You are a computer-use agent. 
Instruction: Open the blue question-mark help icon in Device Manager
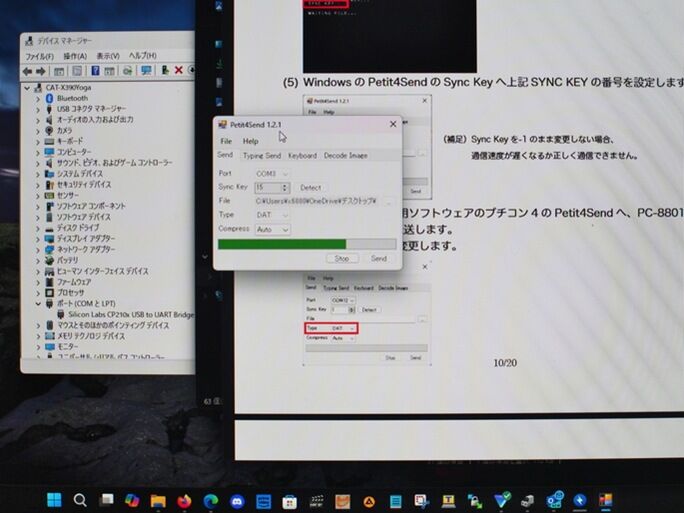click(x=96, y=71)
